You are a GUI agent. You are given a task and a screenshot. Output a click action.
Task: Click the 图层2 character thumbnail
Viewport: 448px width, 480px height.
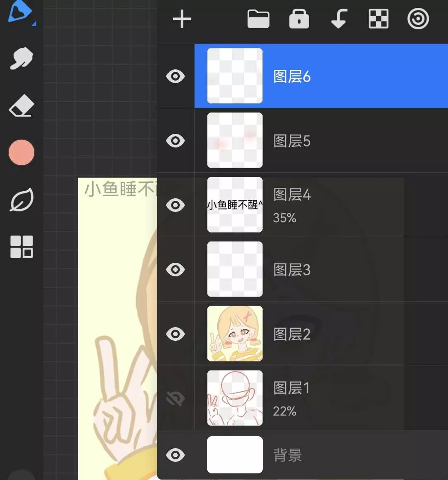pyautogui.click(x=235, y=334)
